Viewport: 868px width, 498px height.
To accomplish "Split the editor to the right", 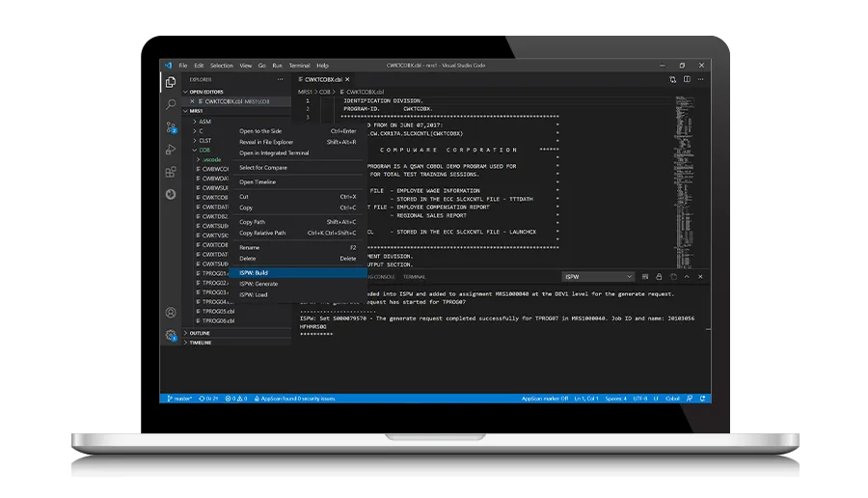I will pos(687,79).
